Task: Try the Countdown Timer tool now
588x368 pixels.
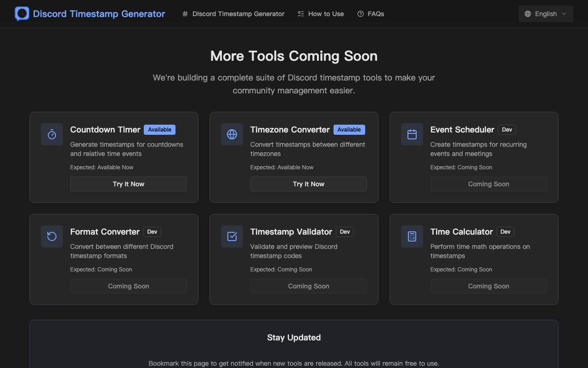Action: click(129, 184)
